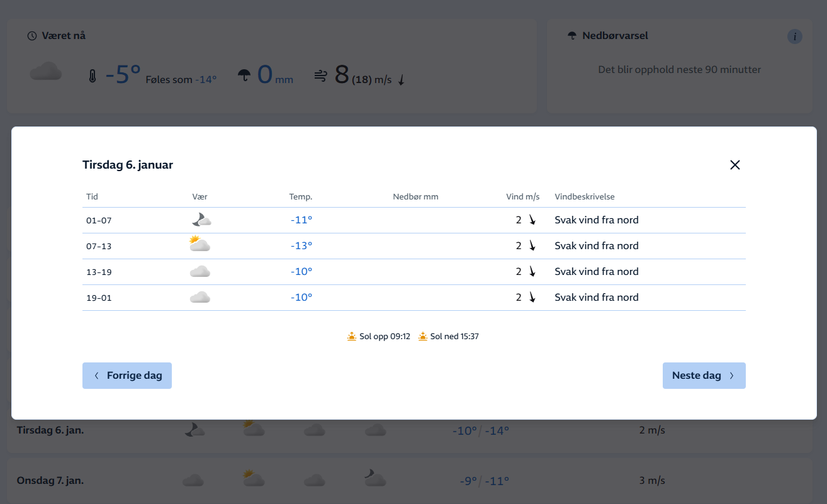Click the partly cloudy night icon for 01-07
The width and height of the screenshot is (827, 504).
[x=201, y=220]
